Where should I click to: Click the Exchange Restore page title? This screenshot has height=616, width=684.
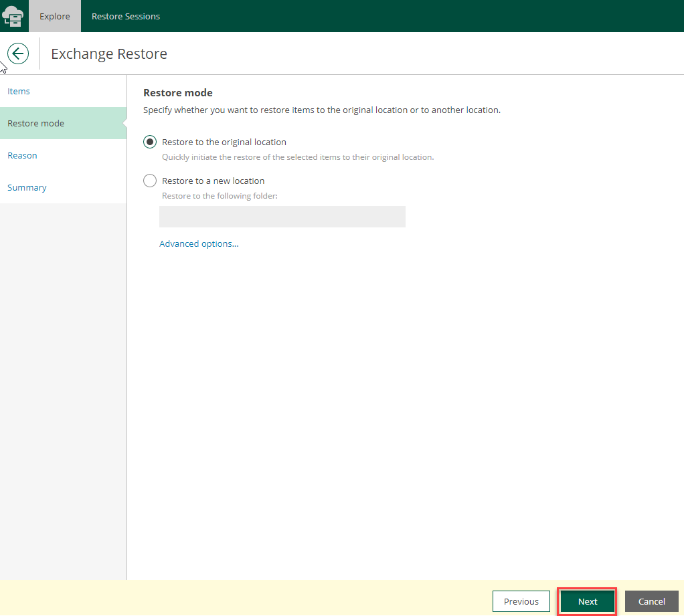109,54
